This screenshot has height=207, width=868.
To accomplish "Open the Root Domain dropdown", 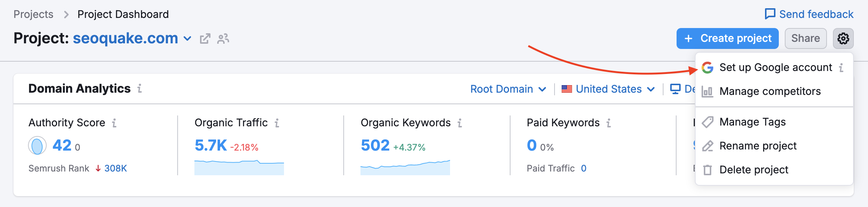I will tap(508, 89).
